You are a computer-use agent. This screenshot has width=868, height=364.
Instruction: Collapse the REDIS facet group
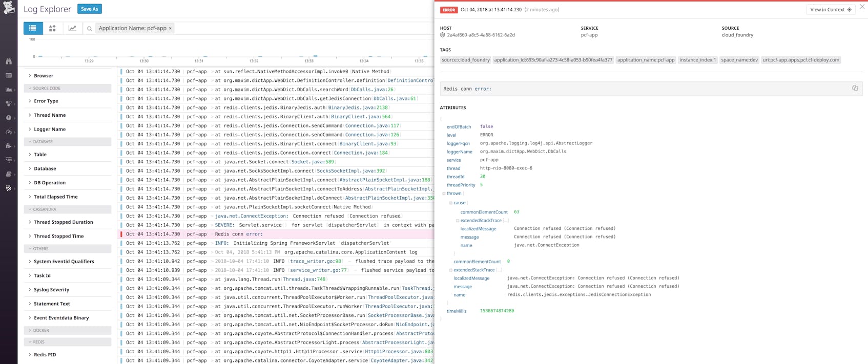click(67, 342)
